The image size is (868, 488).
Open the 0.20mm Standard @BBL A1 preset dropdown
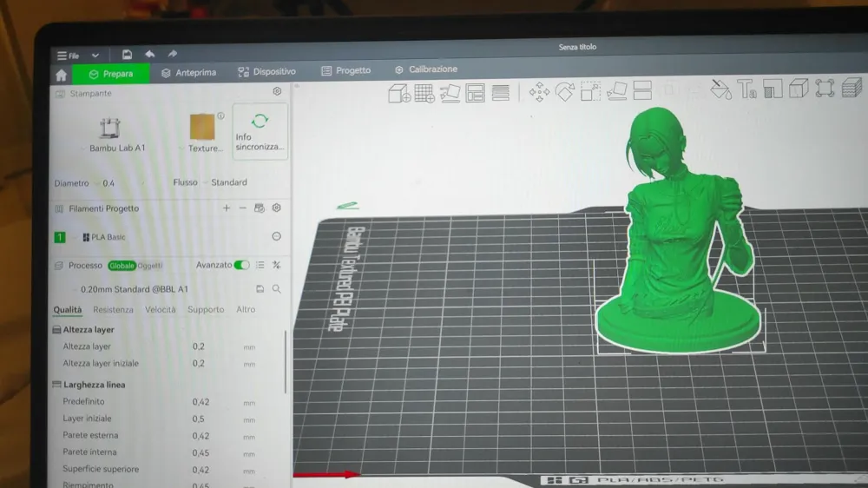135,289
